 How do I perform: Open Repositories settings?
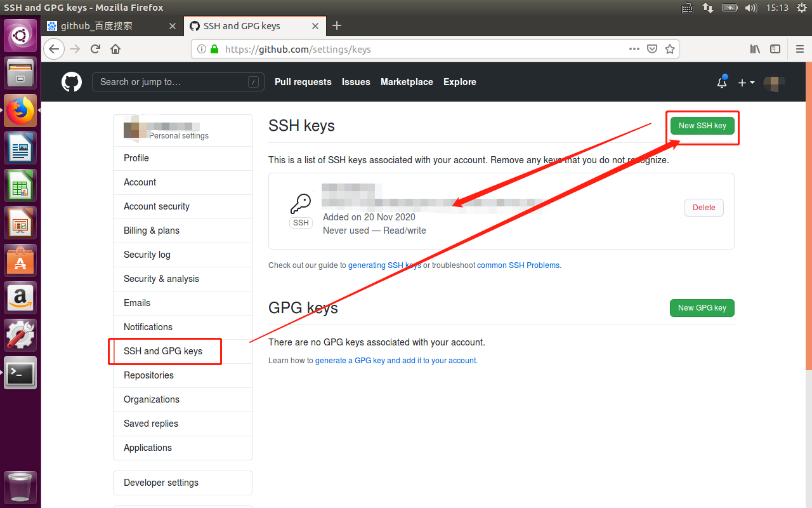coord(183,375)
